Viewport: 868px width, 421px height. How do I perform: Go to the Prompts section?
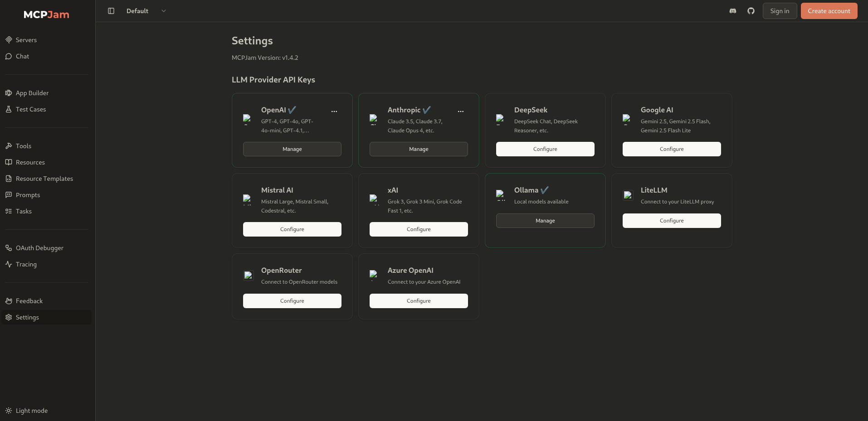[x=46, y=195]
